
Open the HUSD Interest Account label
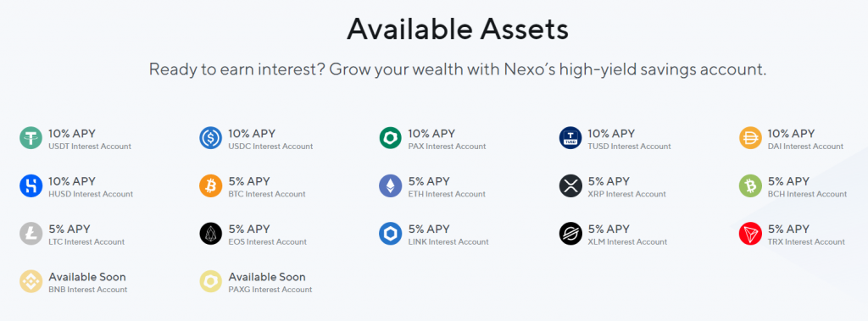coord(91,194)
